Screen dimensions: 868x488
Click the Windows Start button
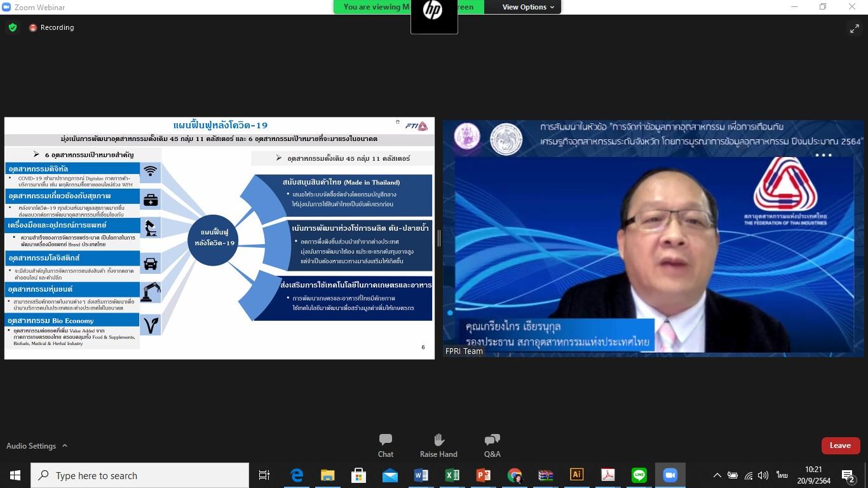[x=15, y=475]
